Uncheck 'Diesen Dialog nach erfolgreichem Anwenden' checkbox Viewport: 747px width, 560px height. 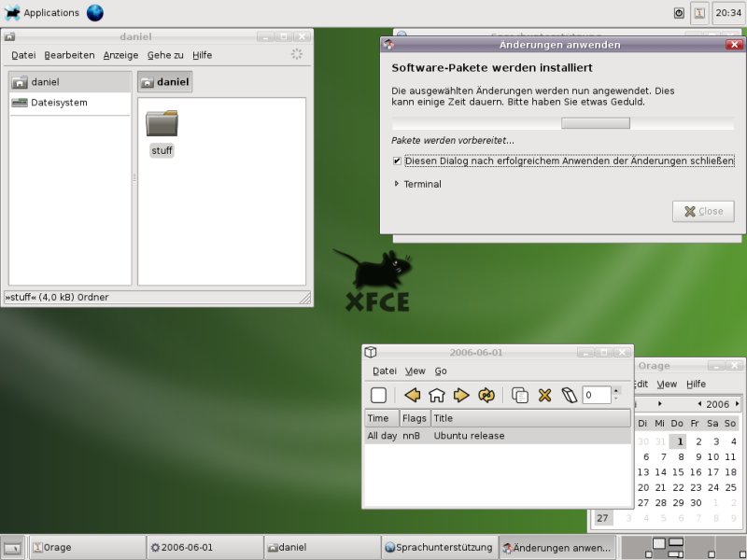pos(398,161)
